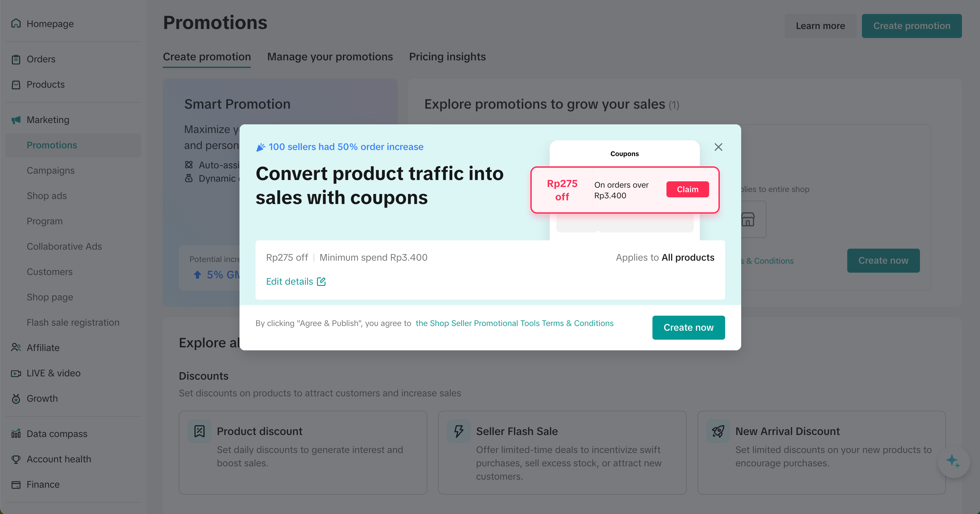Click the LIVE & video camera icon

tap(16, 373)
